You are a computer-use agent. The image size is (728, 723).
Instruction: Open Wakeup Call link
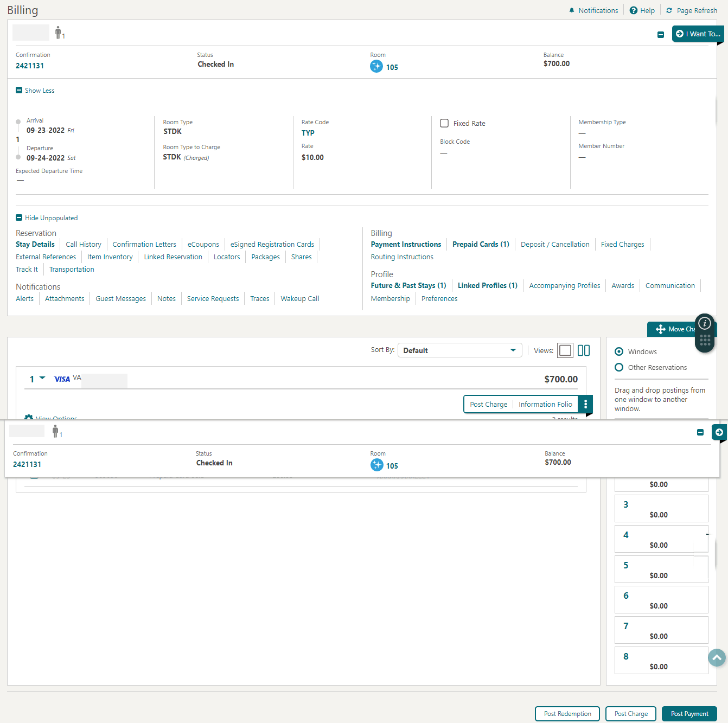coord(300,299)
